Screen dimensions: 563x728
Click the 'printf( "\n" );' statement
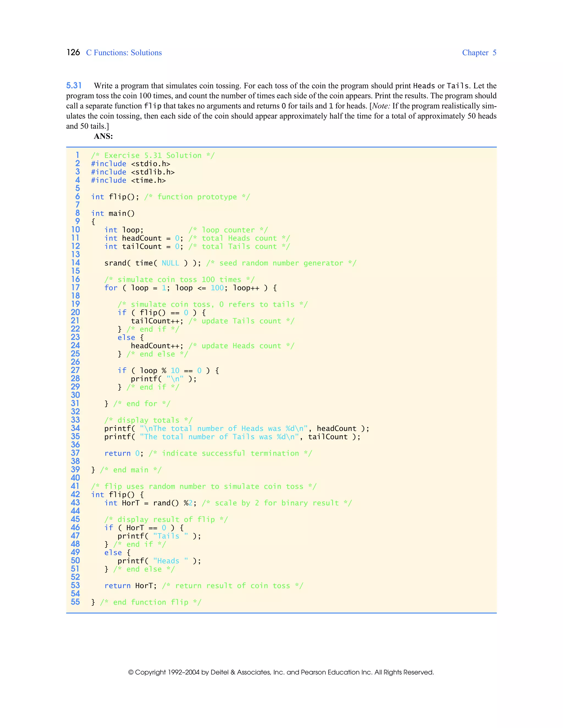[164, 379]
